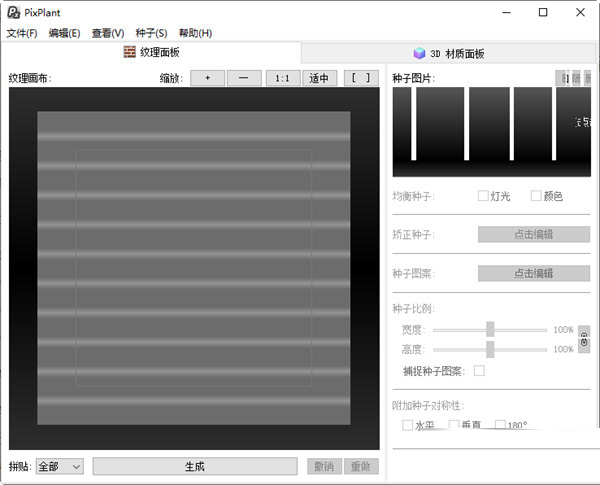Open the 文件(F) menu
The height and width of the screenshot is (485, 600).
pos(22,33)
